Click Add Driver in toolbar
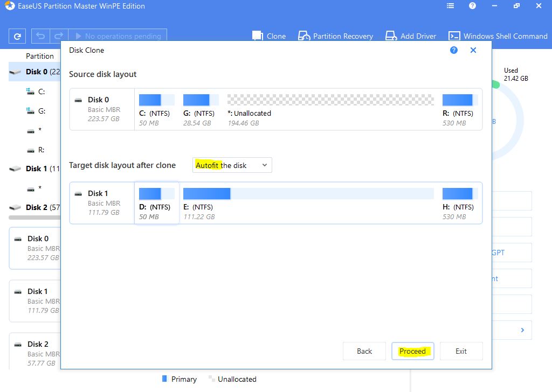Image resolution: width=552 pixels, height=392 pixels. click(x=410, y=36)
